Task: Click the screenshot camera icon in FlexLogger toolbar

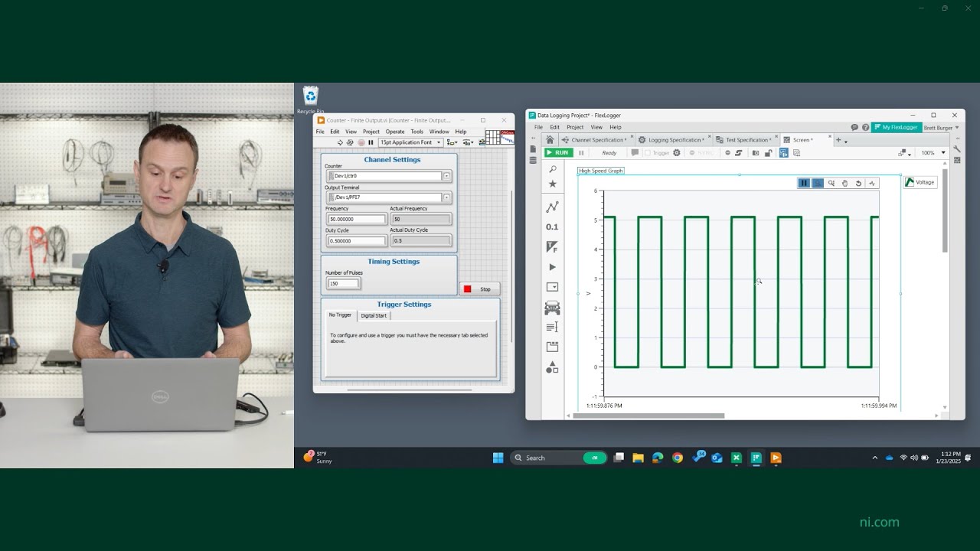Action: 756,153
